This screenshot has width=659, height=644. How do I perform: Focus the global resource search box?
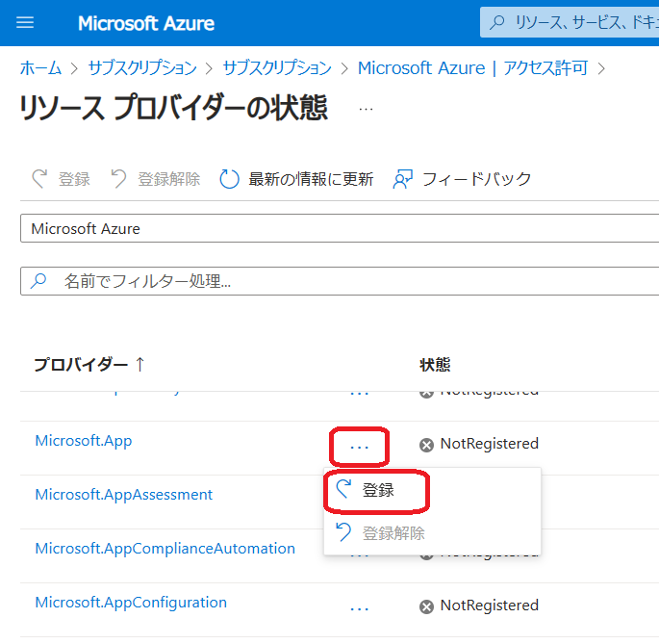tap(570, 22)
